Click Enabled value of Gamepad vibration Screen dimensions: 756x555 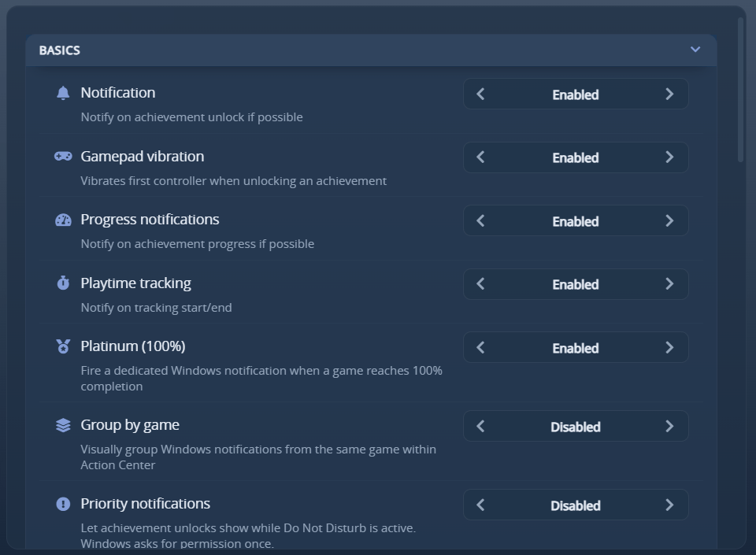(x=575, y=157)
